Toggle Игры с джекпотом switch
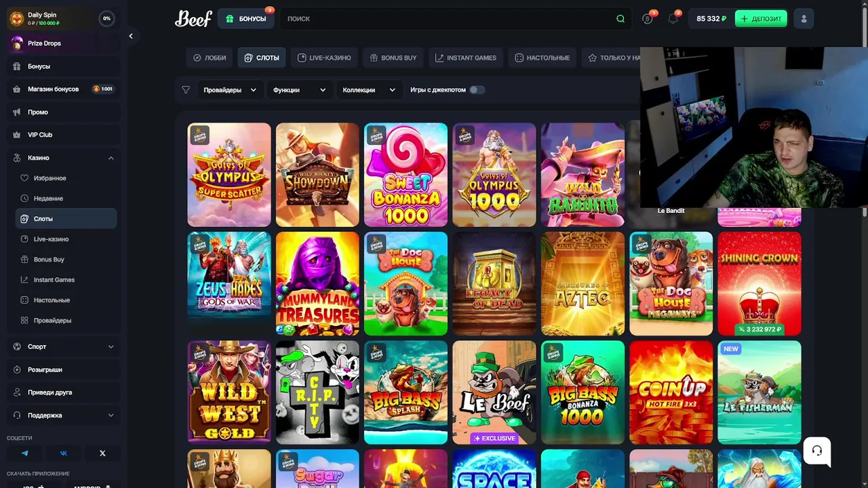Viewport: 868px width, 488px height. (477, 89)
